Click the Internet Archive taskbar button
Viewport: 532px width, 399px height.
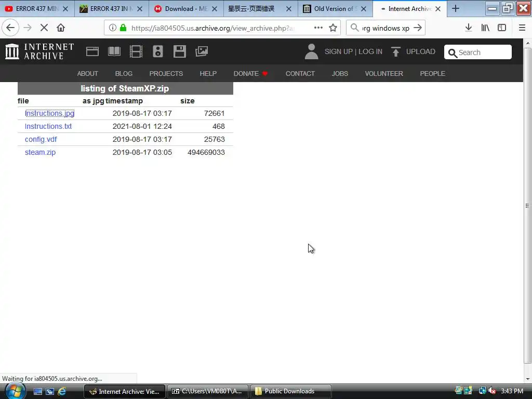pyautogui.click(x=125, y=391)
